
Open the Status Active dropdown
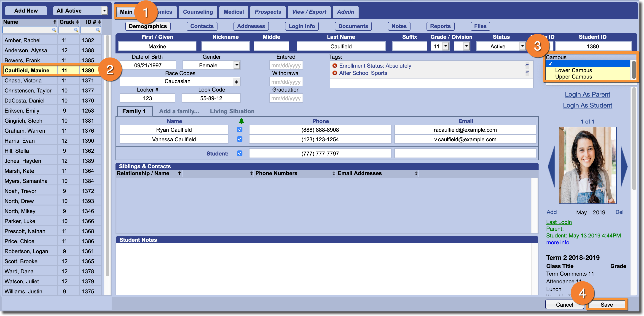tap(522, 46)
